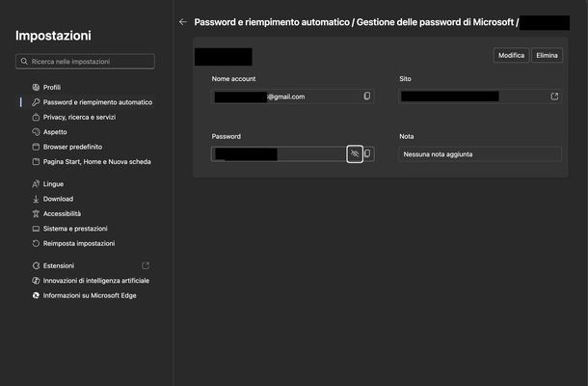Click the Pagina Start tab icon
This screenshot has height=386, width=588.
pos(36,162)
